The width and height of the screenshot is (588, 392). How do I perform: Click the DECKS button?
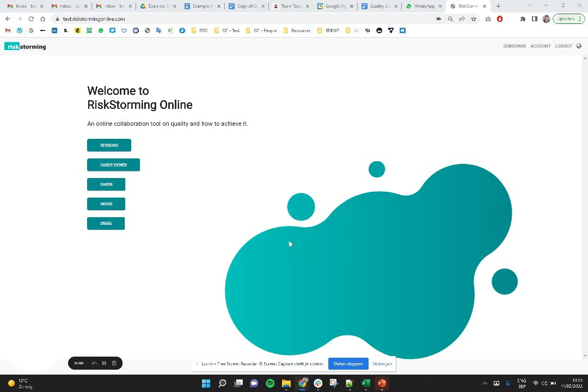click(x=106, y=204)
